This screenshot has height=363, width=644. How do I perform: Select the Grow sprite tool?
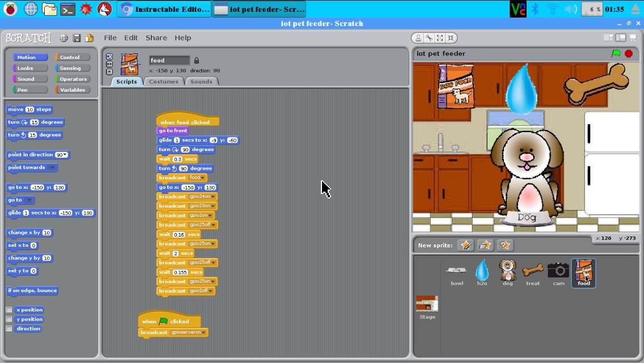440,38
